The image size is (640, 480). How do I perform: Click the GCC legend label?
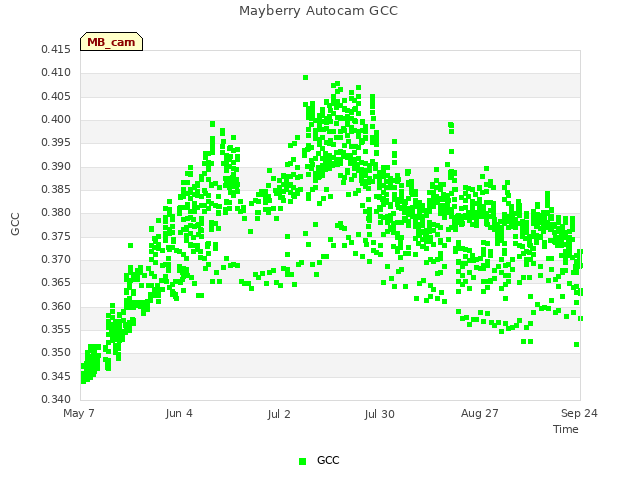[328, 460]
